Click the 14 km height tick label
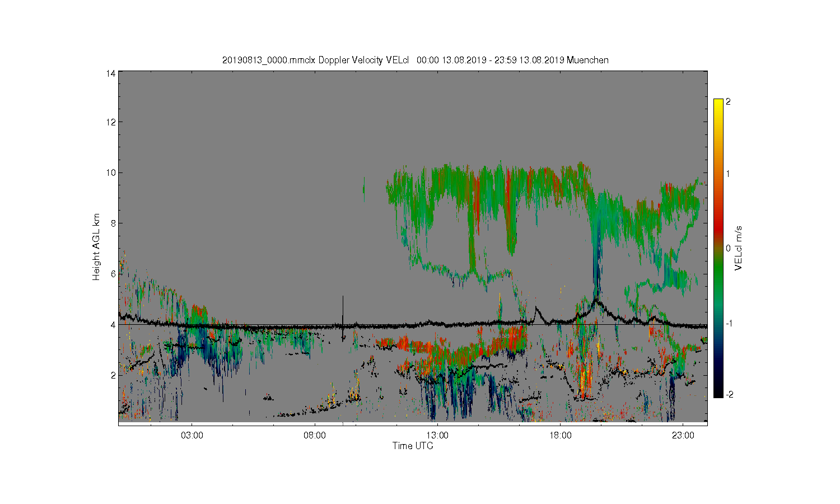Screen dimensions: 840x504 coord(111,73)
